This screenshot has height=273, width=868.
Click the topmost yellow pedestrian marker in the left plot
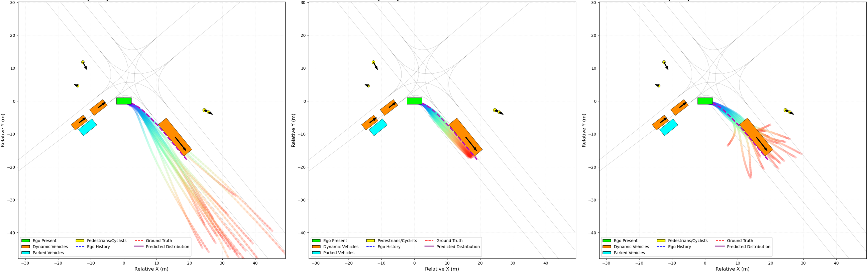tap(83, 62)
